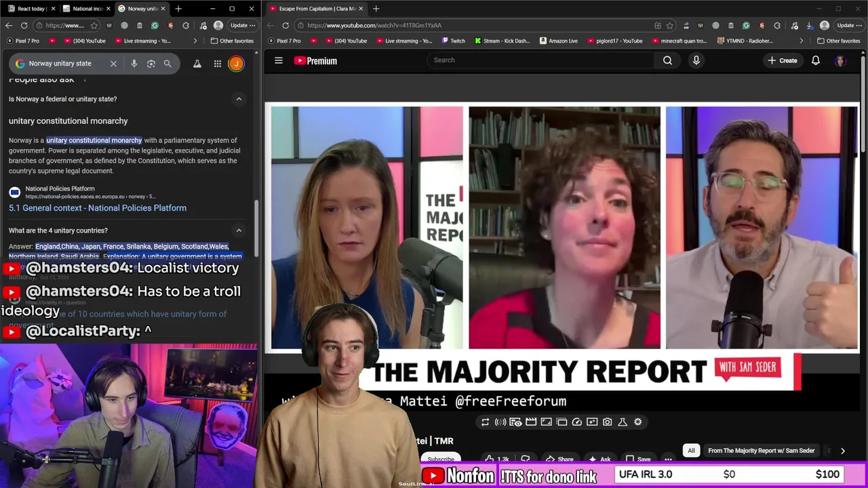Open Pixel 7 Pro bookmark in right browser

coord(284,41)
